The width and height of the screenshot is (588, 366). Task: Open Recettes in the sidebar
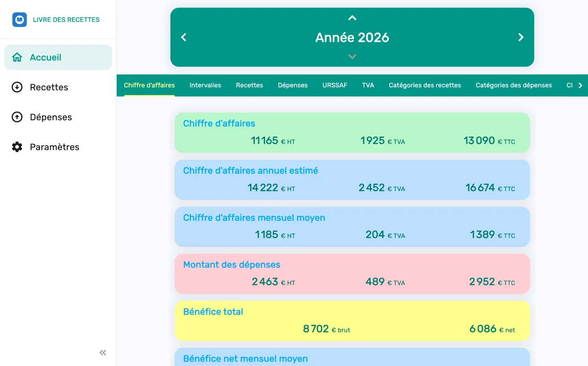(58, 87)
